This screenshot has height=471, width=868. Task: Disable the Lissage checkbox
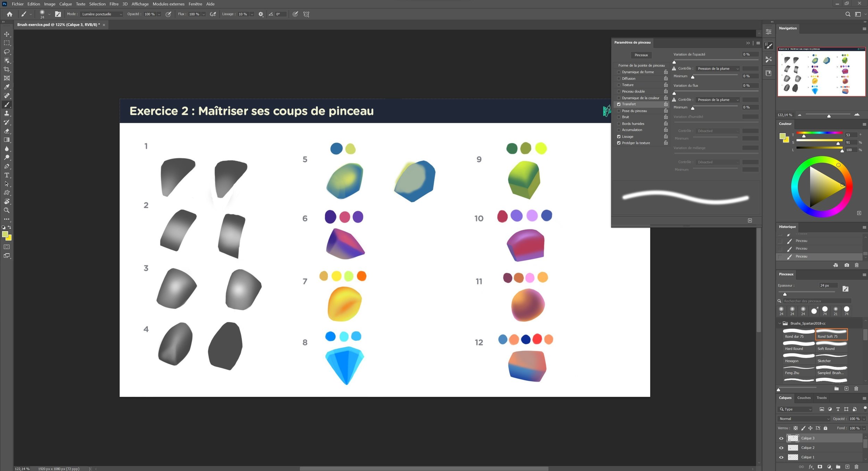click(x=619, y=137)
